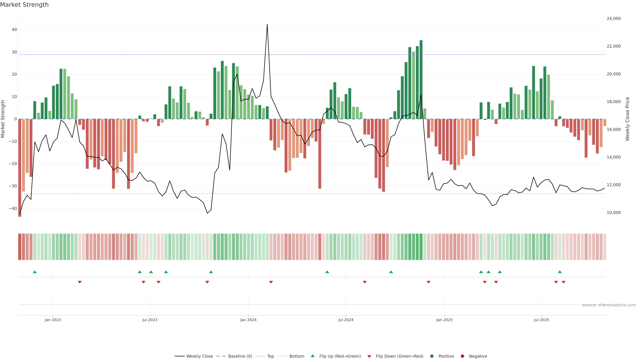The width and height of the screenshot is (644, 362).
Task: Click the first dark red heatmap strip cell
Action: (20, 247)
